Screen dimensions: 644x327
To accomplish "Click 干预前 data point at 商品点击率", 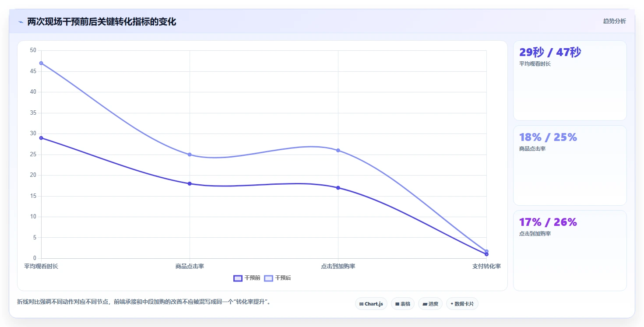I will (190, 183).
